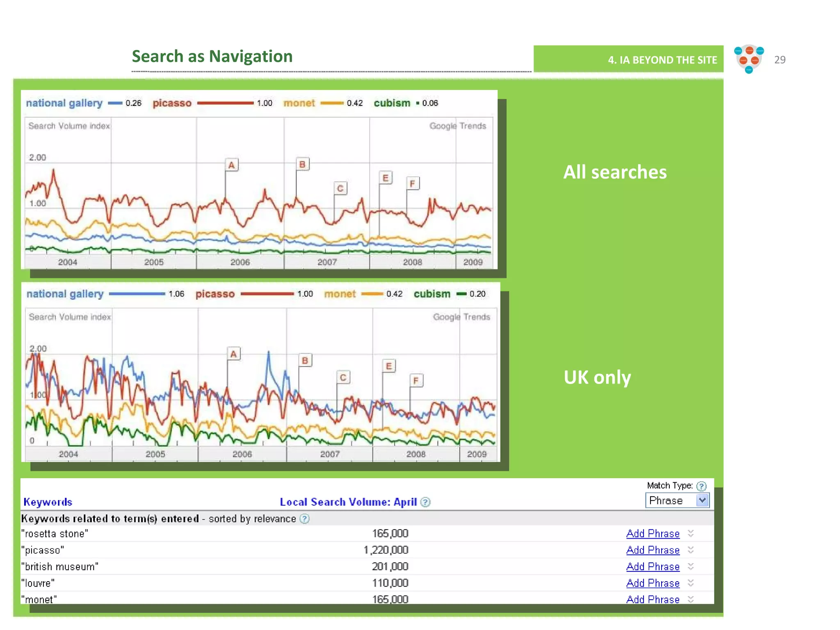Click the 4. IA BEYOND THE SITE banner

(628, 59)
